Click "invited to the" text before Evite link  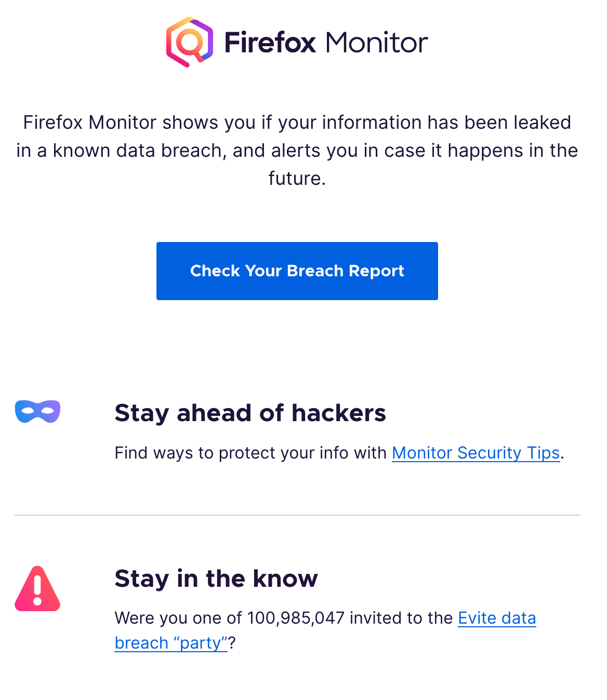coord(401,618)
